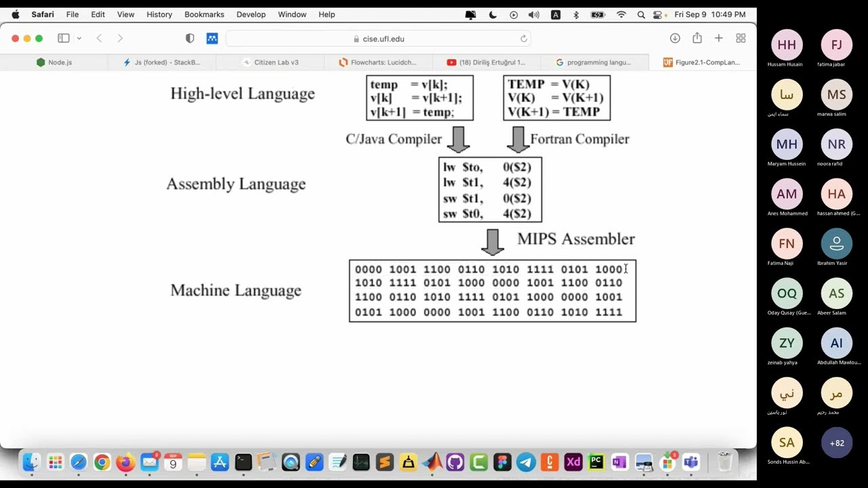Switch to the Diriliş Ertuğrul YouTube tab
The image size is (868, 488).
click(x=486, y=62)
